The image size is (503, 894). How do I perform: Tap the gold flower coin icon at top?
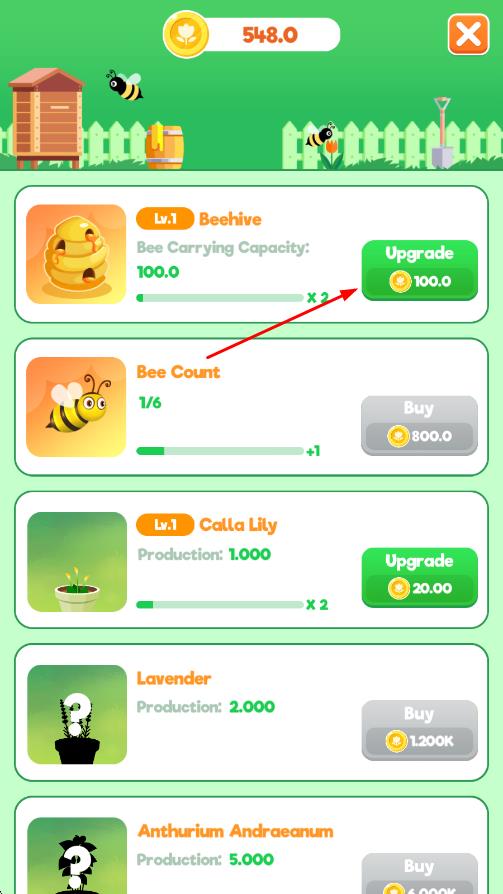(186, 35)
